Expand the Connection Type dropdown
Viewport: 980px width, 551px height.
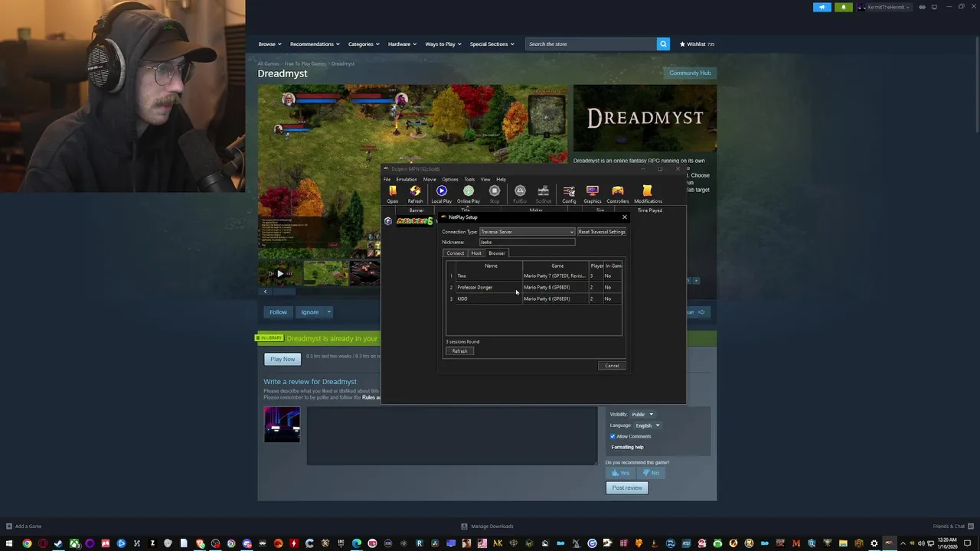(x=527, y=232)
